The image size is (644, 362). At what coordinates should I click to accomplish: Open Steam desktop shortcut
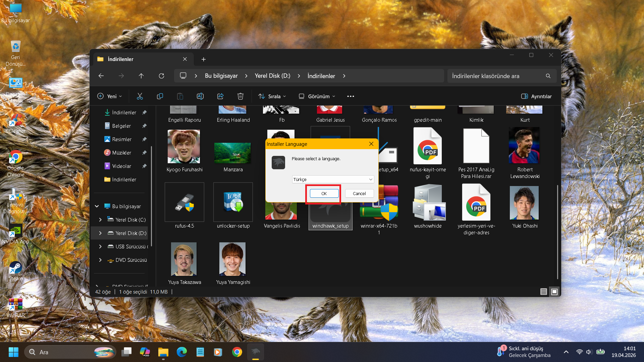15,271
